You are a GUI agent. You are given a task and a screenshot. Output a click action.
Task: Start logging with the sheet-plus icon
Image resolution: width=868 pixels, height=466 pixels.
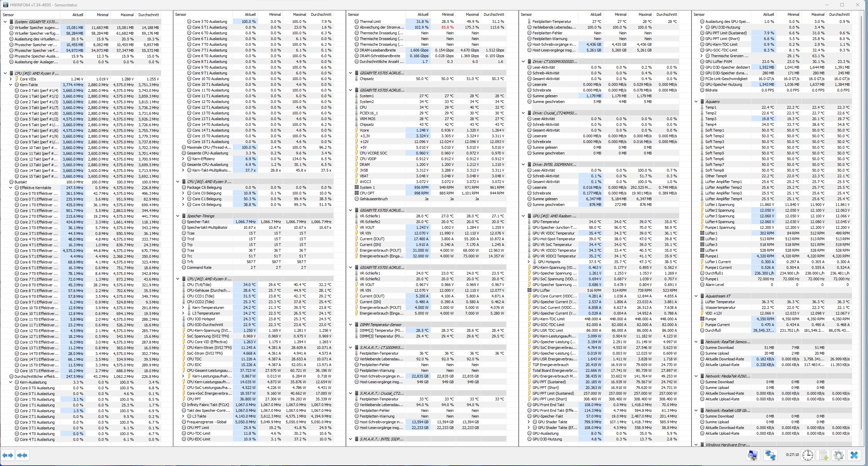823,455
